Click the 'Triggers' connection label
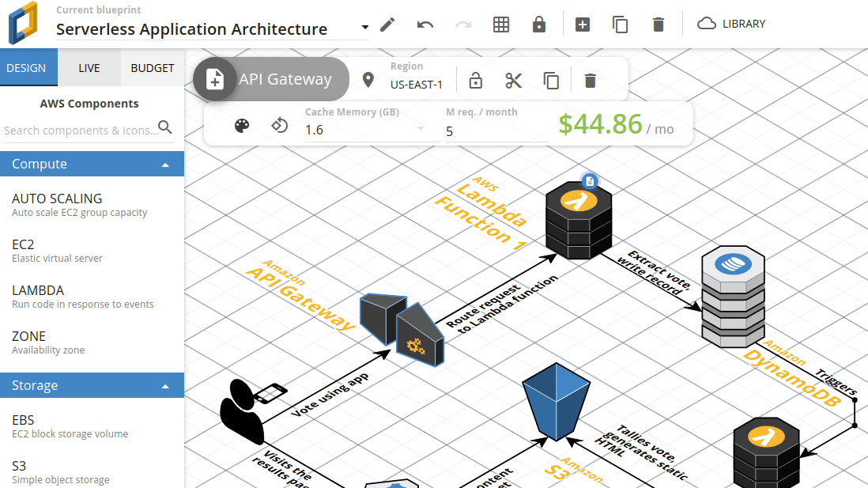Screen dimensions: 868x488 (836, 382)
